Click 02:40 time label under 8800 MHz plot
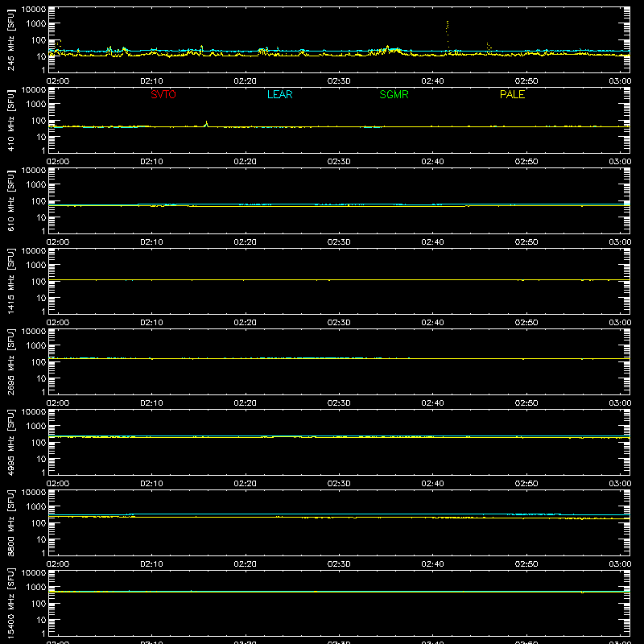This screenshot has width=644, height=644. (432, 564)
